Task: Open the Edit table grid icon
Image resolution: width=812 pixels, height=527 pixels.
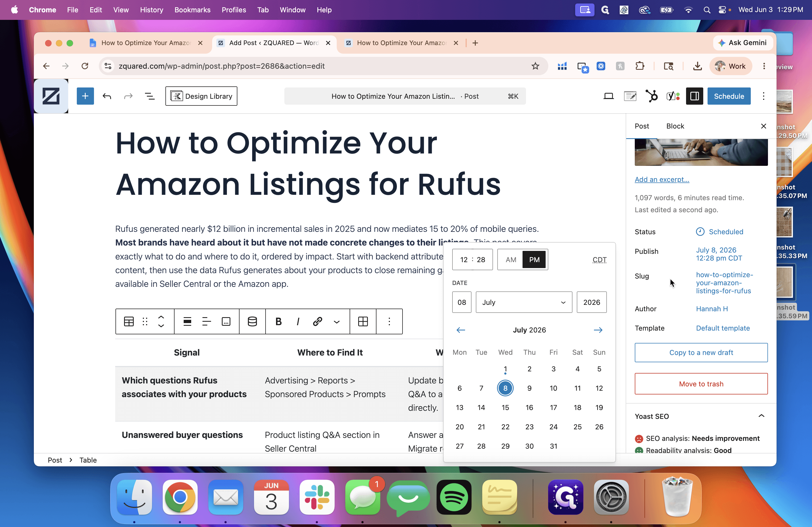Action: coord(363,321)
